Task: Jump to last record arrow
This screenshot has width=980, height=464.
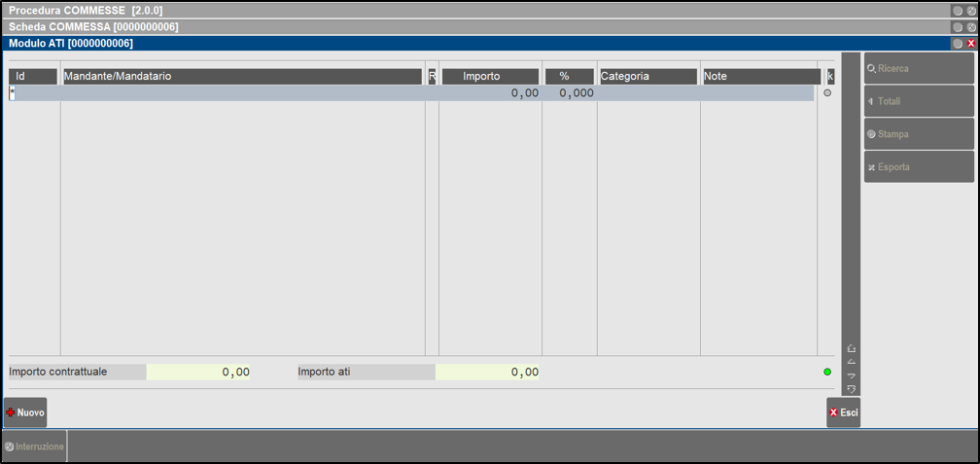Action: click(x=852, y=388)
